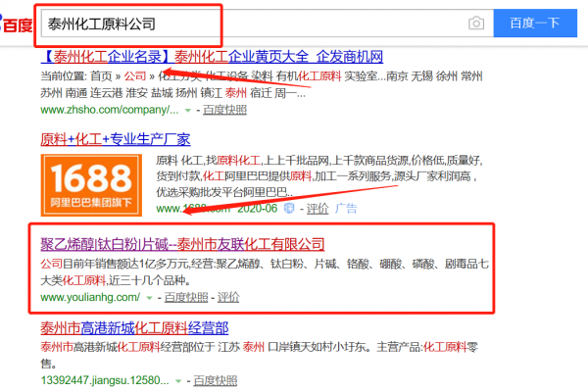Expand the dropdown arrow after www.youlianhg.com URL

(x=148, y=297)
